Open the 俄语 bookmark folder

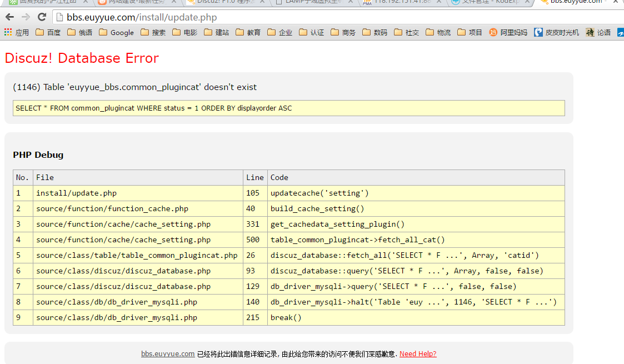79,32
